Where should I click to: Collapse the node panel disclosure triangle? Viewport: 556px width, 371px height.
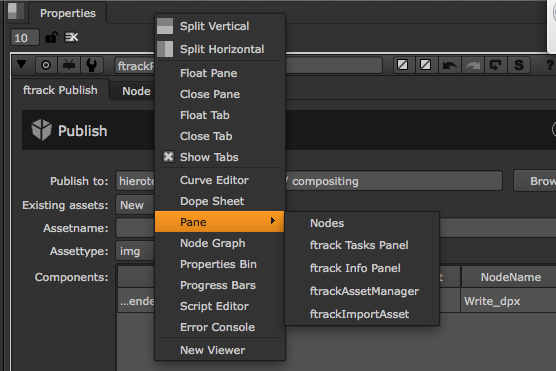22,64
